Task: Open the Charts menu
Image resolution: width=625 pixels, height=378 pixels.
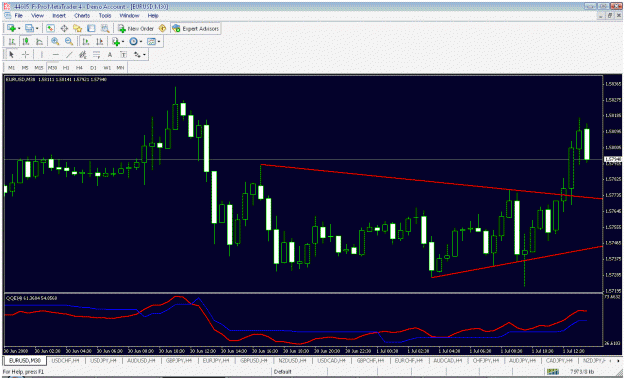Action: tap(82, 16)
